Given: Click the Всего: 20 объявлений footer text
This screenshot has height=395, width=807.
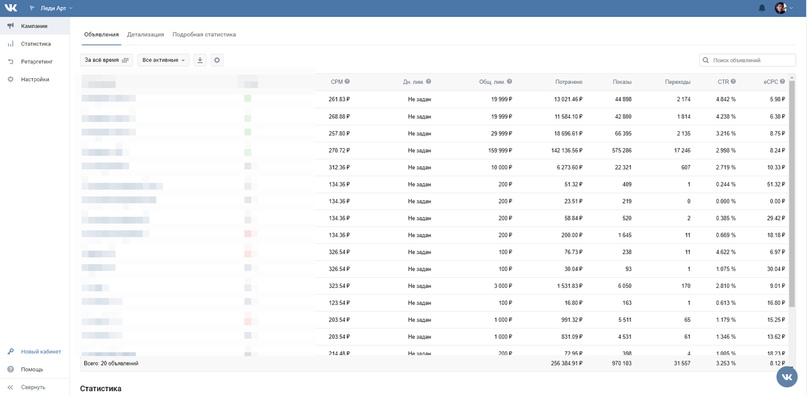Looking at the screenshot, I should 111,363.
